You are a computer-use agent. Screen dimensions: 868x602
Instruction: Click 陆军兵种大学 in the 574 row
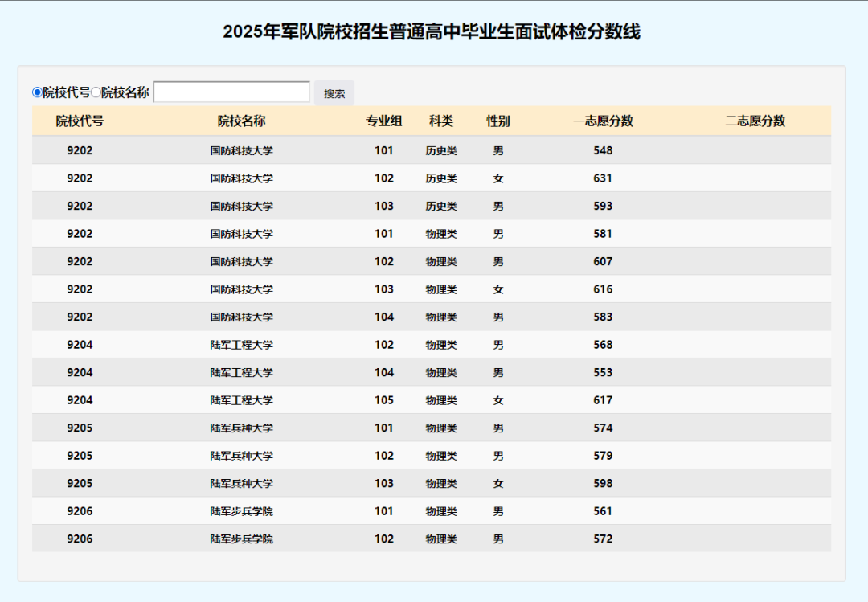click(x=241, y=428)
